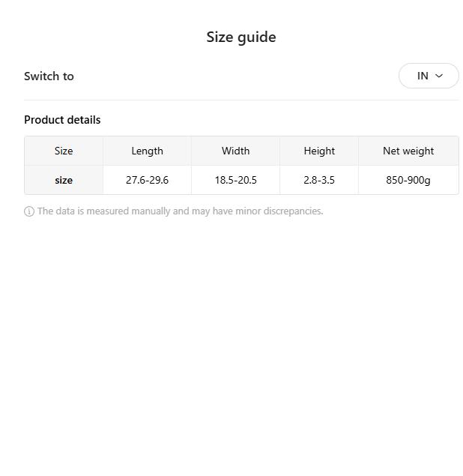Click the 'Length' column header
The height and width of the screenshot is (476, 463).
147,151
